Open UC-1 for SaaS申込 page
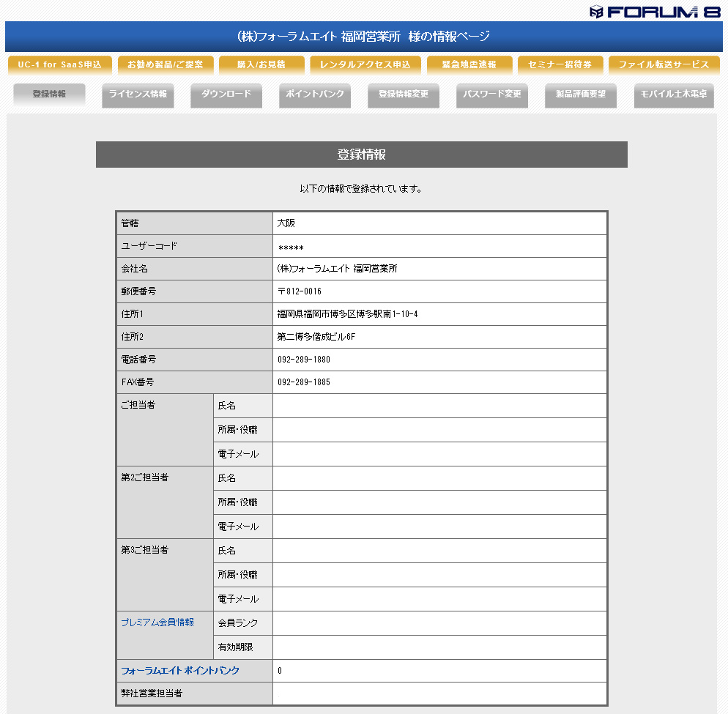Image resolution: width=728 pixels, height=714 pixels. tap(60, 65)
